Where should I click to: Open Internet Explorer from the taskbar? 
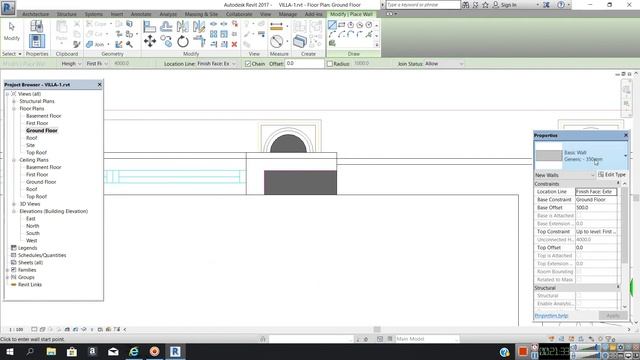(x=134, y=352)
